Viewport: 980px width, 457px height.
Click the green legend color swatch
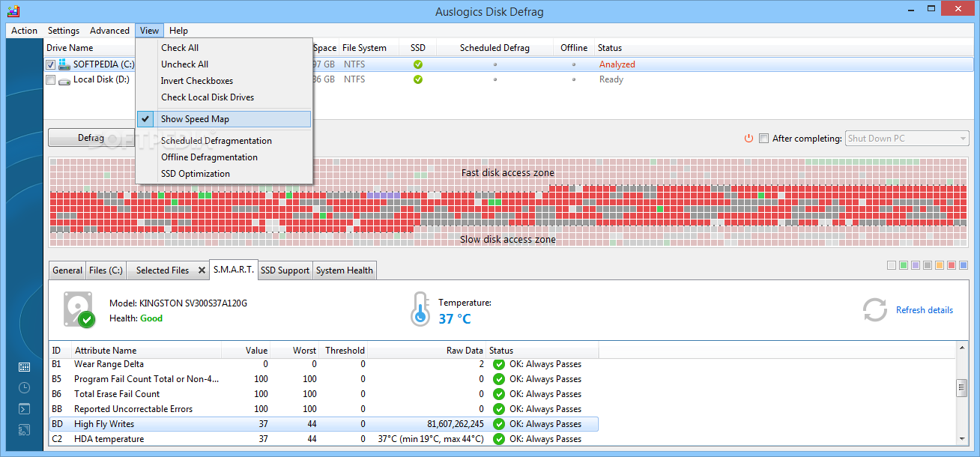pyautogui.click(x=904, y=265)
